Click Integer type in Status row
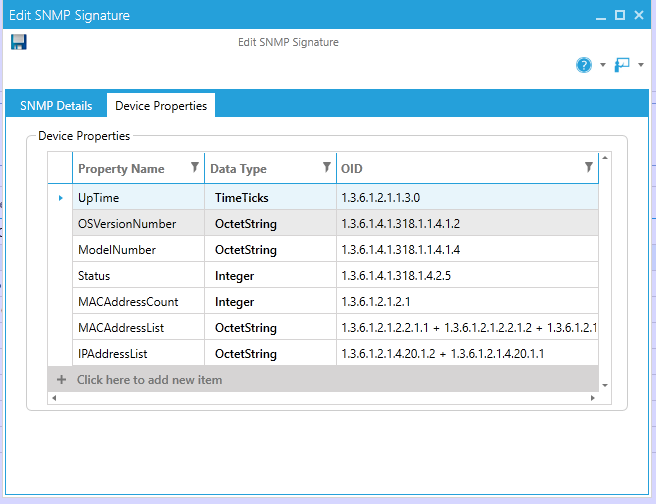The height and width of the screenshot is (504, 656). click(270, 275)
